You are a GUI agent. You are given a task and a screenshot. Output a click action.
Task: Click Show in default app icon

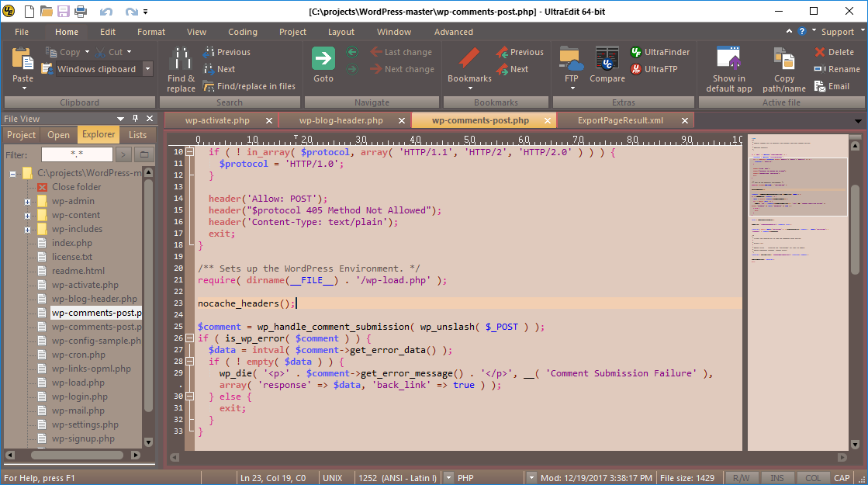pyautogui.click(x=728, y=59)
